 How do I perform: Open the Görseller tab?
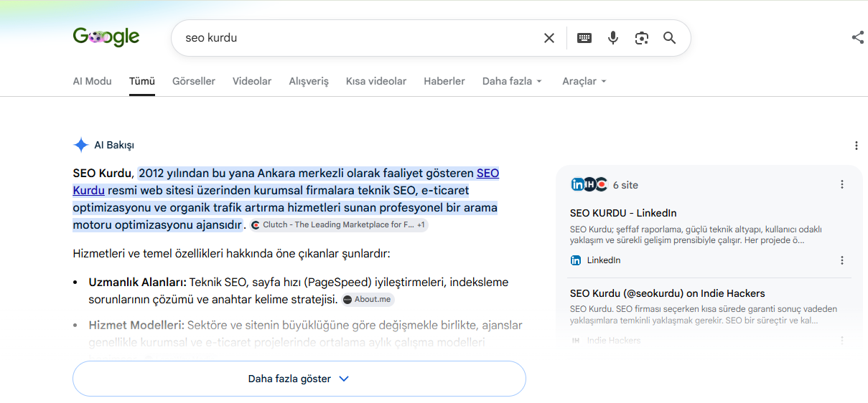pos(194,81)
